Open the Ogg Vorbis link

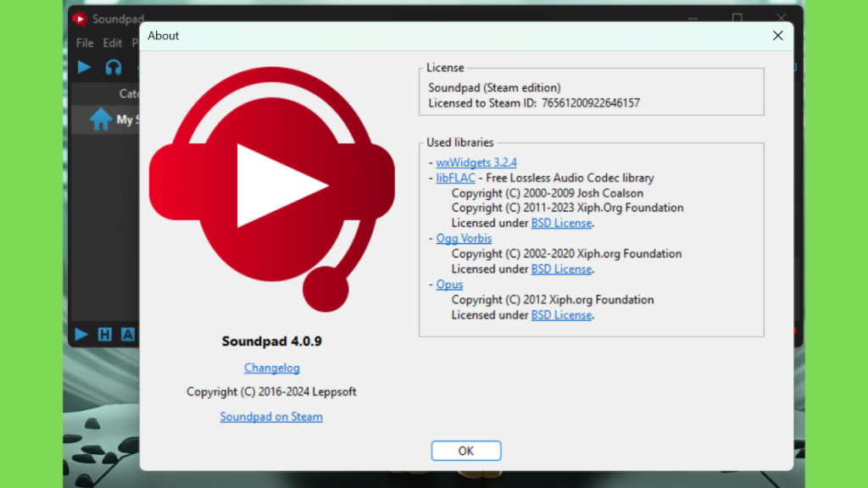[464, 238]
